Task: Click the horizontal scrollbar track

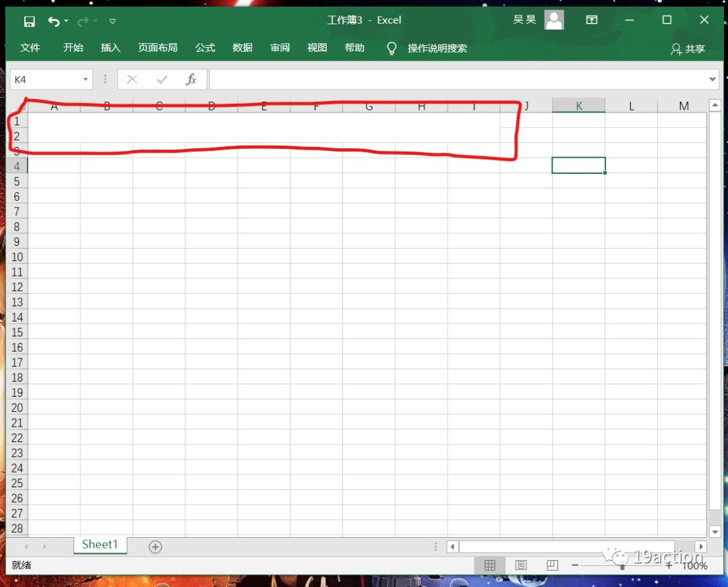Action: pos(576,547)
